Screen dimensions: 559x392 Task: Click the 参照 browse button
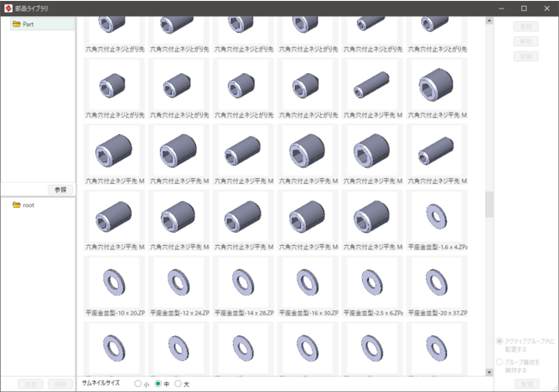coord(60,190)
